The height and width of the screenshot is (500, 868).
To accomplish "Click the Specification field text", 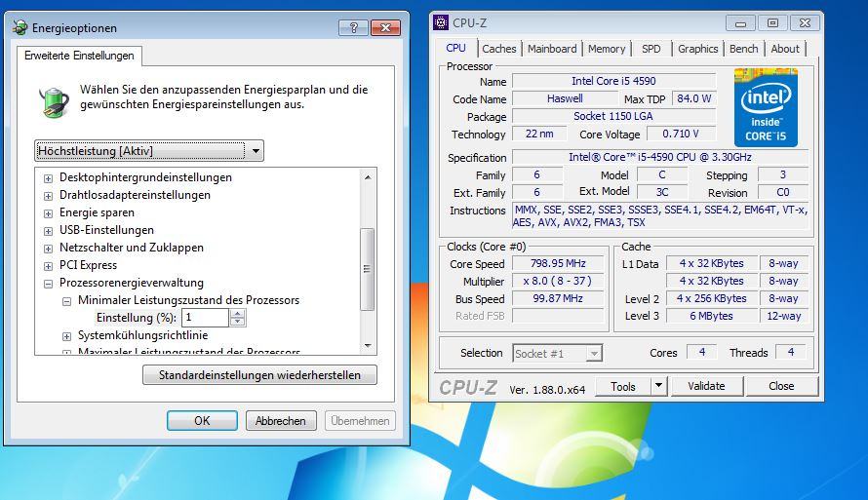I will pyautogui.click(x=660, y=157).
